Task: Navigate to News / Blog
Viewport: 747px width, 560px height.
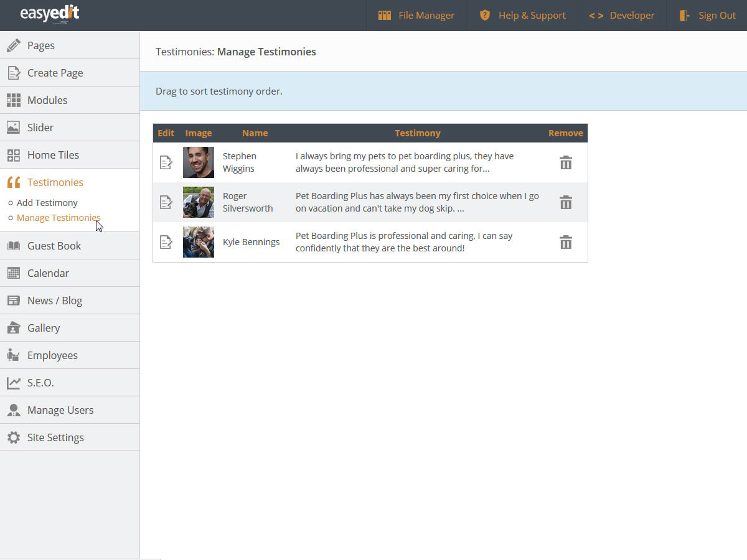Action: pyautogui.click(x=55, y=301)
